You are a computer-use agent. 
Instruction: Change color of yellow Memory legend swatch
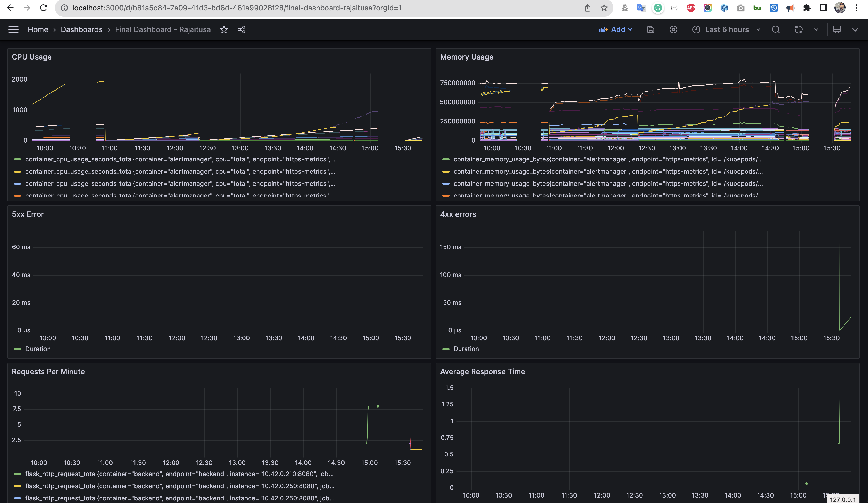(x=446, y=172)
